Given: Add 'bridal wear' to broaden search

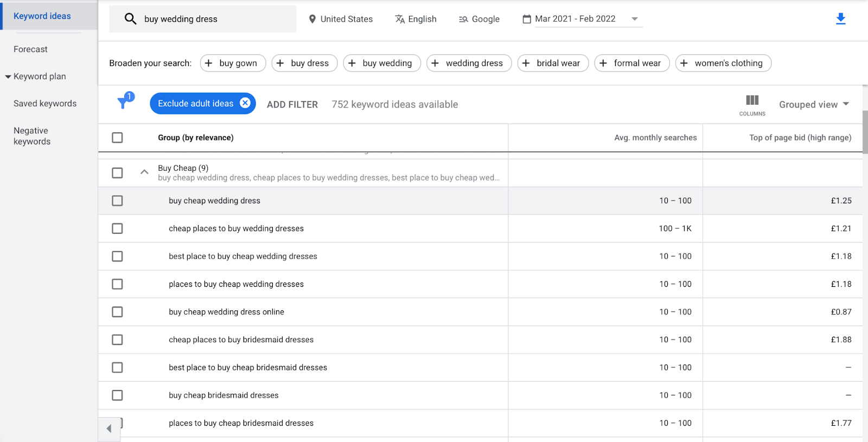Looking at the screenshot, I should tap(553, 63).
